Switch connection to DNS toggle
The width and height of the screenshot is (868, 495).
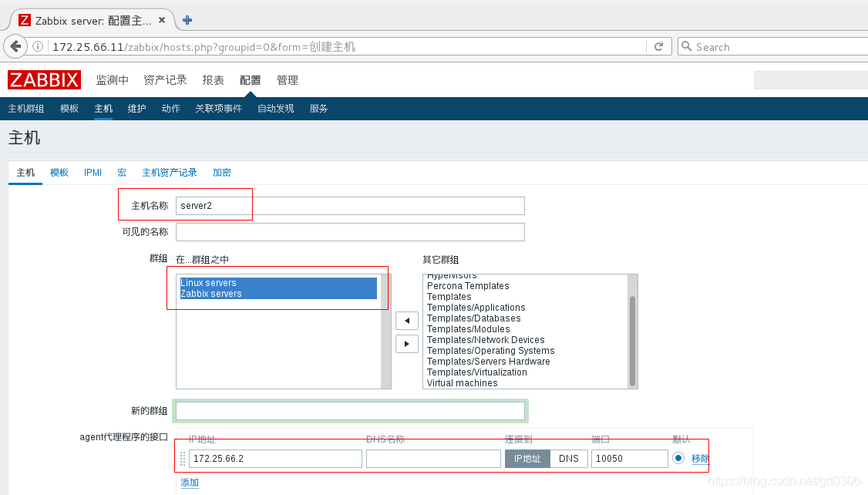click(569, 459)
